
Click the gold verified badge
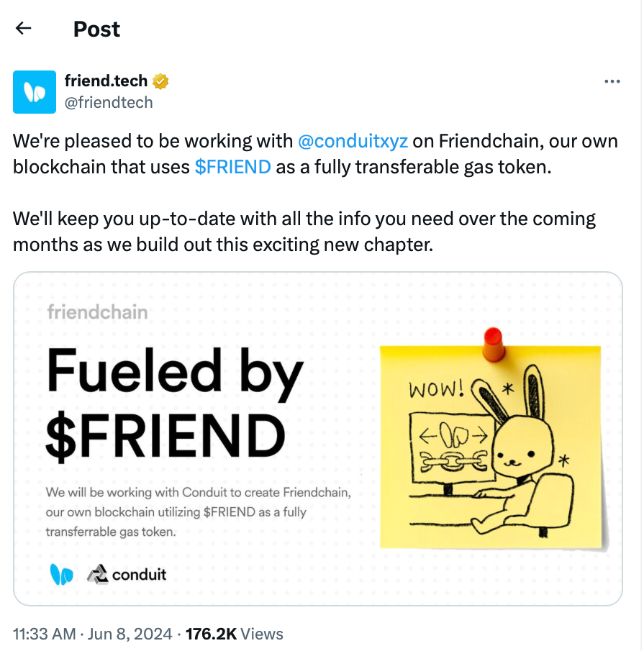coord(160,81)
